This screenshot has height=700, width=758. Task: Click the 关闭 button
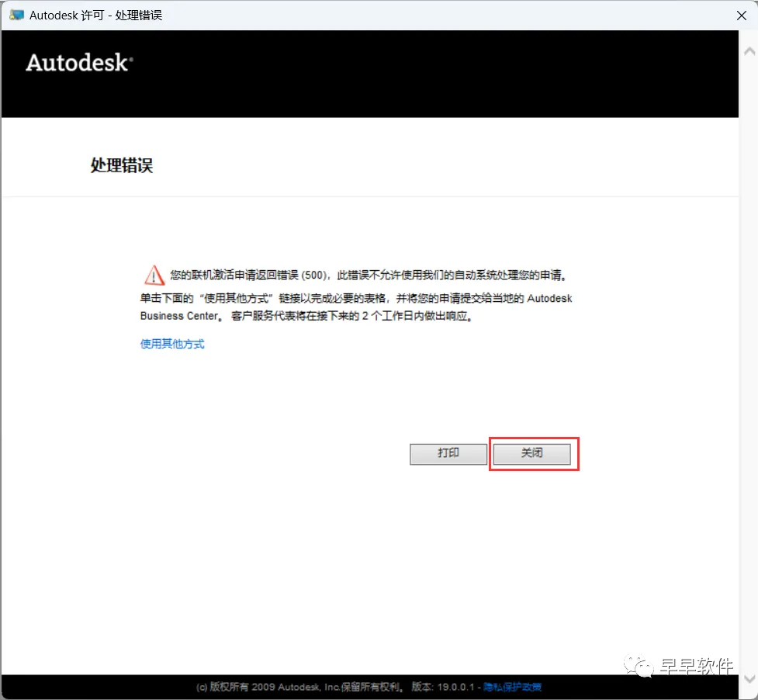531,453
